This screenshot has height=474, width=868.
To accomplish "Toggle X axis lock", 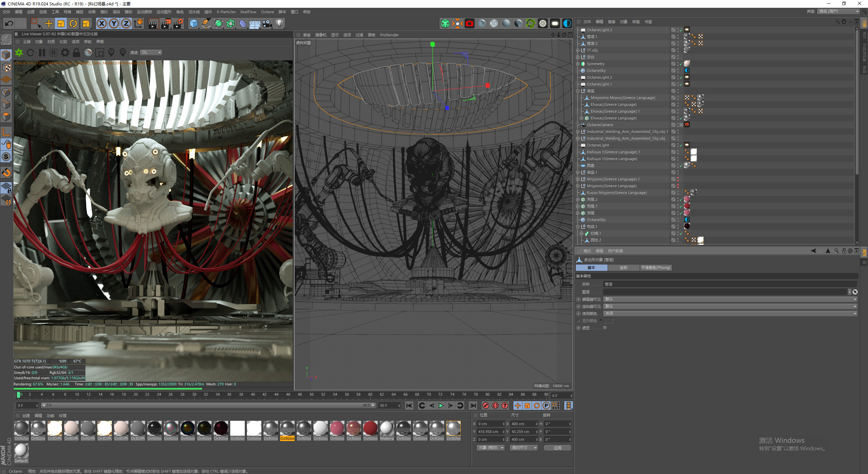I will (102, 23).
